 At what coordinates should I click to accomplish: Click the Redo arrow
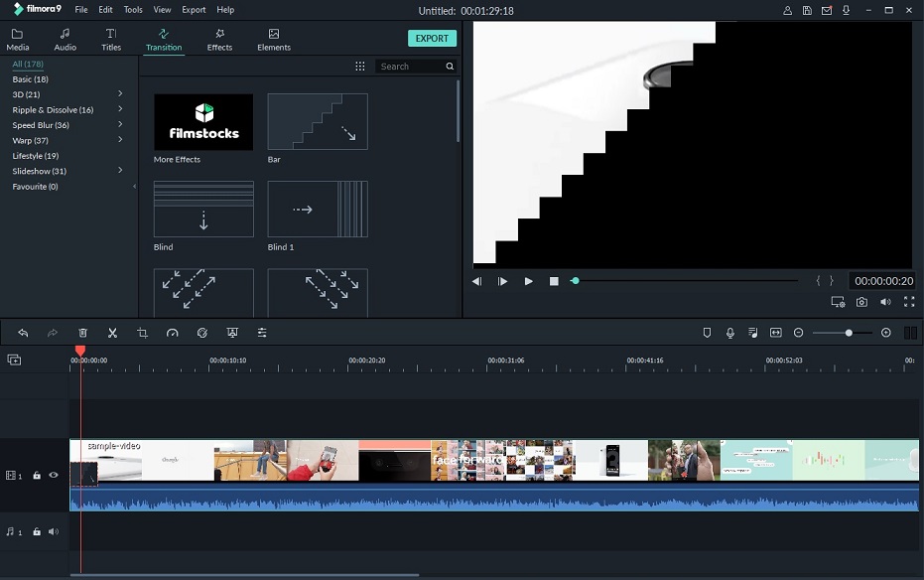coord(53,333)
